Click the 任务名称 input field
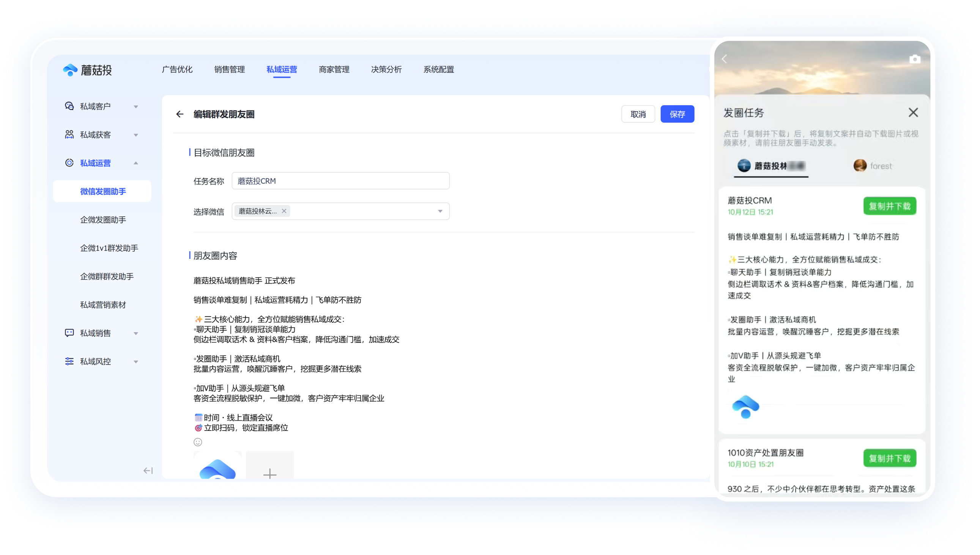Image resolution: width=980 pixels, height=555 pixels. click(340, 181)
